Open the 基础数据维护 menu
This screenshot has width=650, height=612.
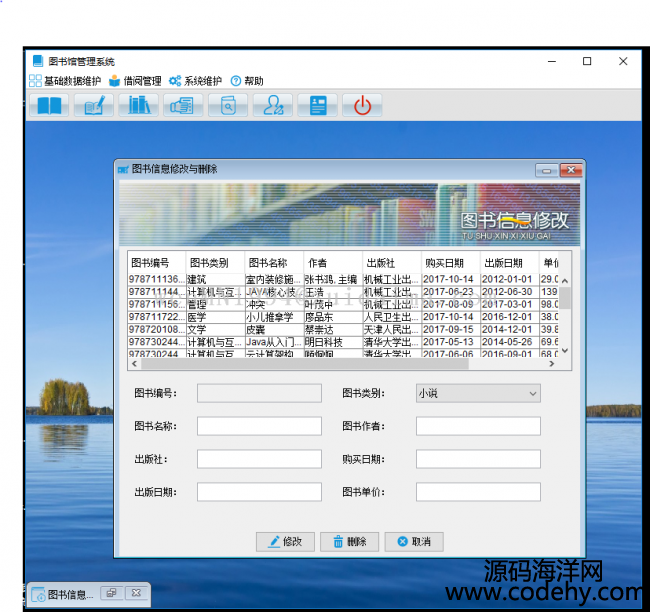66,81
